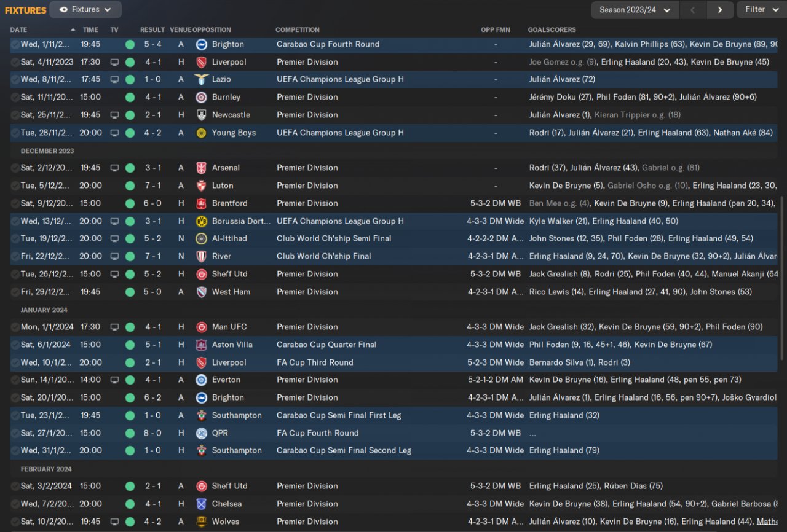Screen dimensions: 787x532
Task: Open the Aston Villa opposition link
Action: coord(232,345)
